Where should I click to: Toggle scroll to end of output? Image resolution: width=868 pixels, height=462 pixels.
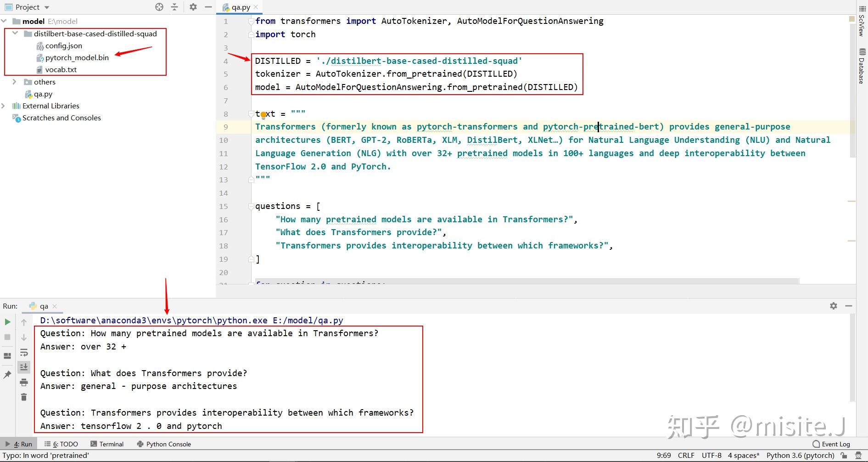tap(24, 367)
